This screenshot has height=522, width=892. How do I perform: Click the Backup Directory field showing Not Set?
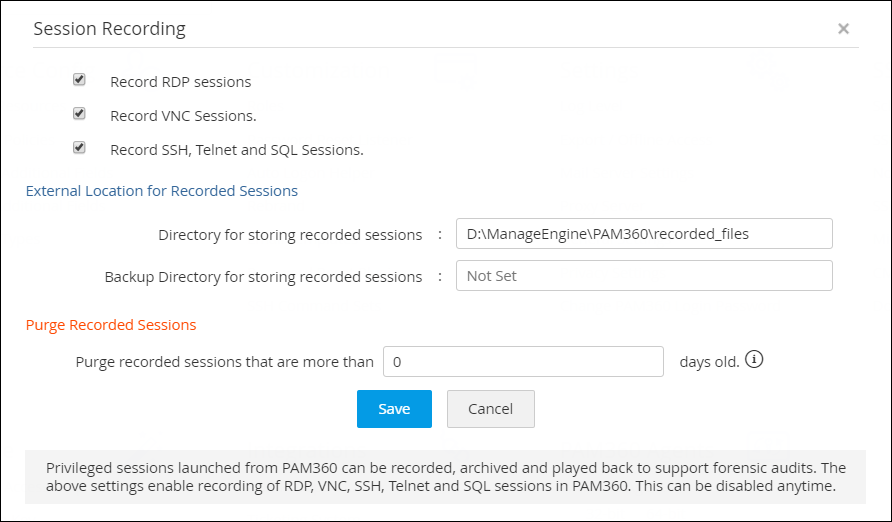[643, 276]
